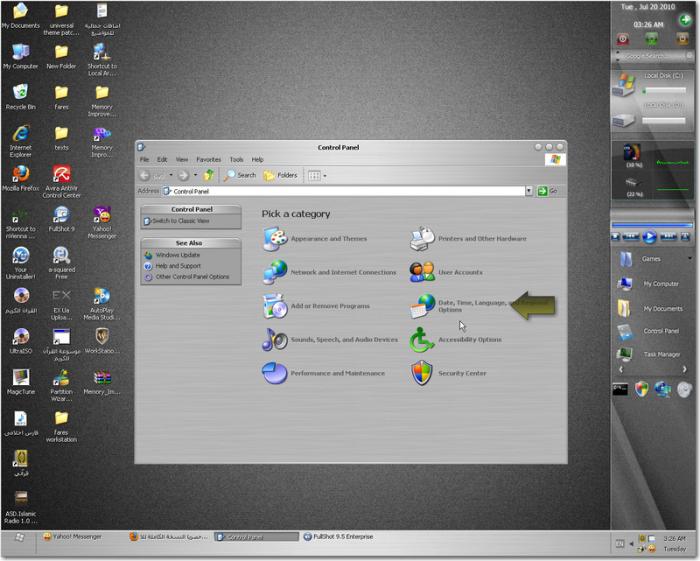Click Switch to Classic View link

pos(181,221)
